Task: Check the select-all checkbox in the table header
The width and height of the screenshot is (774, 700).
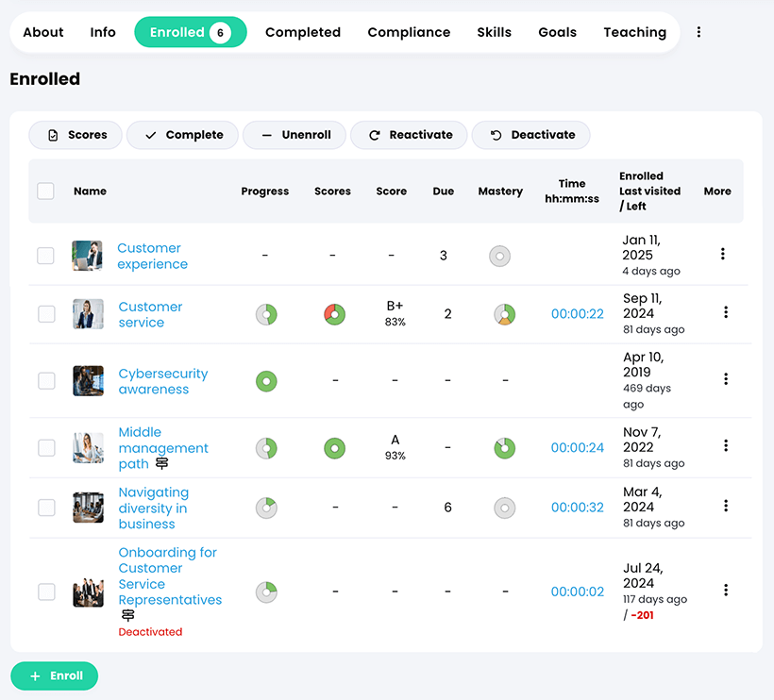Action: [45, 191]
